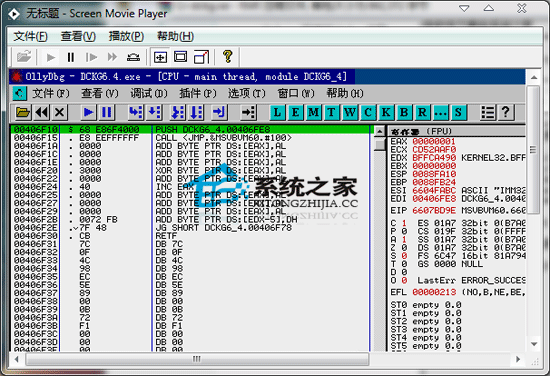Show Log window with L button

pos(277,113)
